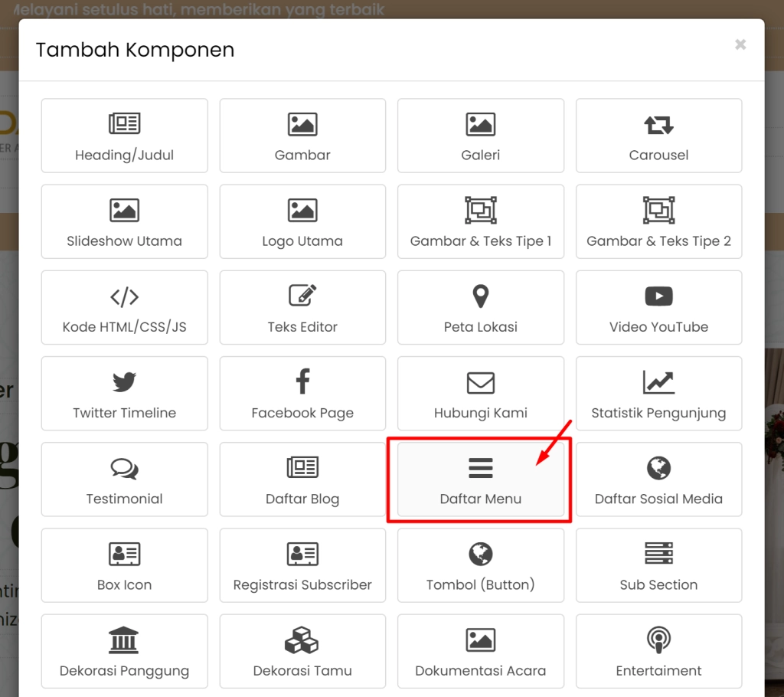Close the Tambah Komponen dialog

[740, 44]
